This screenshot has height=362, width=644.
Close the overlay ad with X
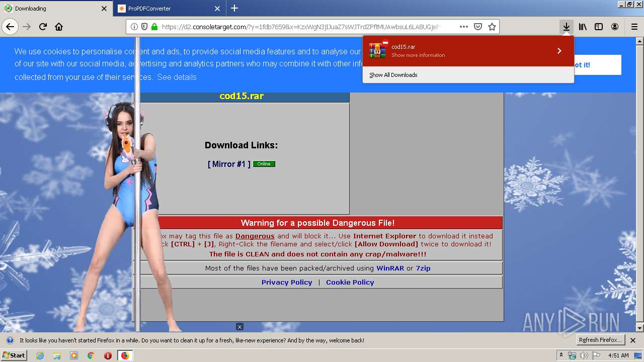[x=240, y=327]
